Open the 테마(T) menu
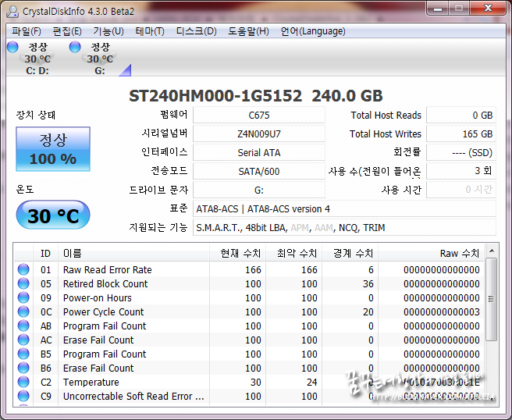The height and width of the screenshot is (420, 512). tap(150, 31)
